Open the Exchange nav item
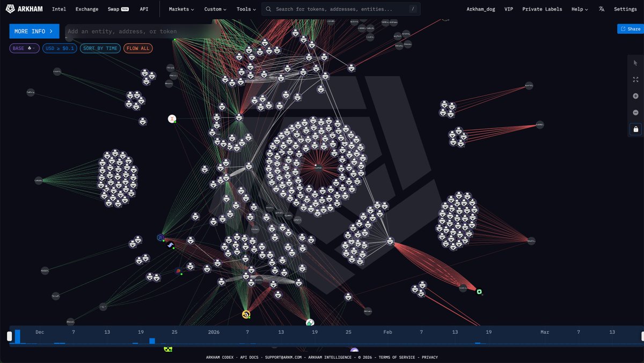 (x=87, y=9)
